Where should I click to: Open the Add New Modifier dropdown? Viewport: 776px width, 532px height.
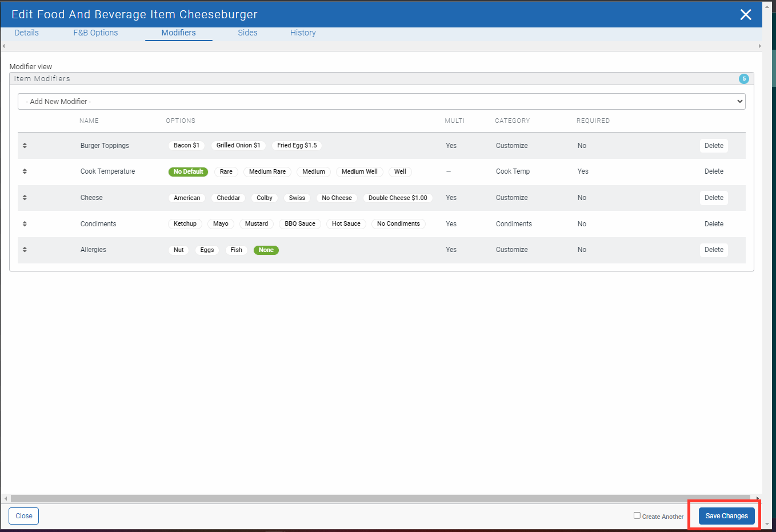pos(381,102)
